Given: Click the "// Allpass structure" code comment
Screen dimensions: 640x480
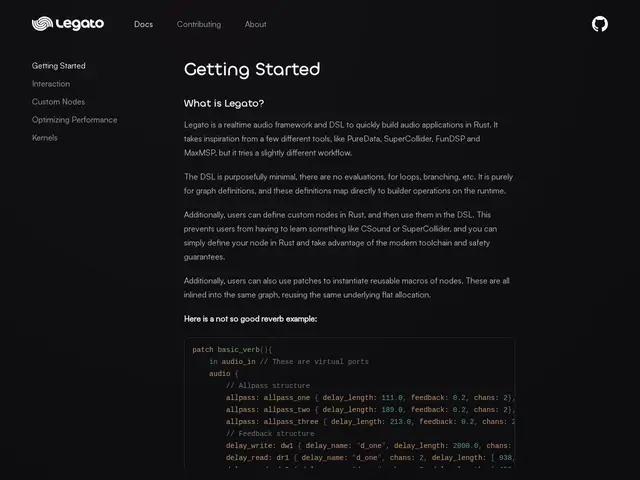Looking at the screenshot, I should (x=268, y=385).
